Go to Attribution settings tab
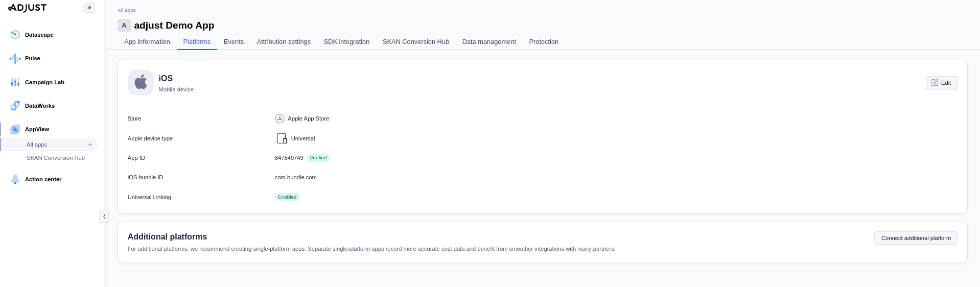Viewport: 980px width, 287px height. [284, 42]
